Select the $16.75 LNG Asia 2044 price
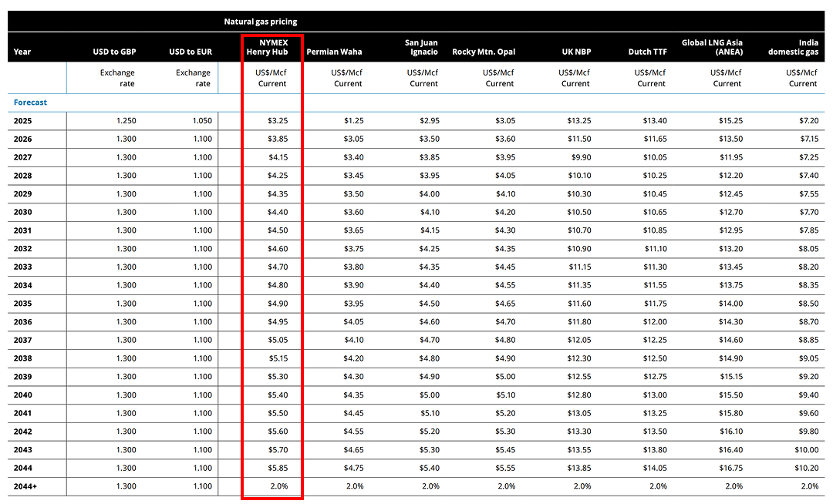 click(x=731, y=469)
